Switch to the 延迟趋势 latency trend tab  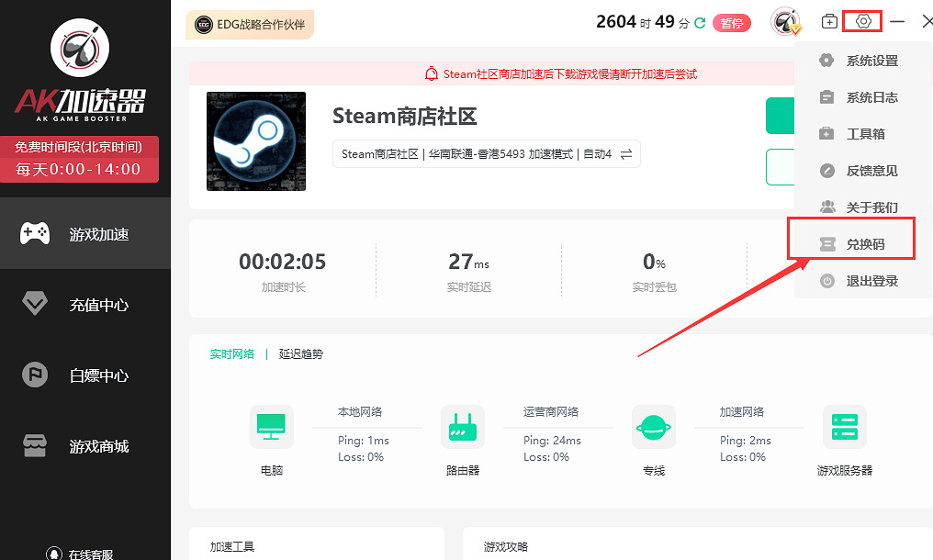(301, 353)
